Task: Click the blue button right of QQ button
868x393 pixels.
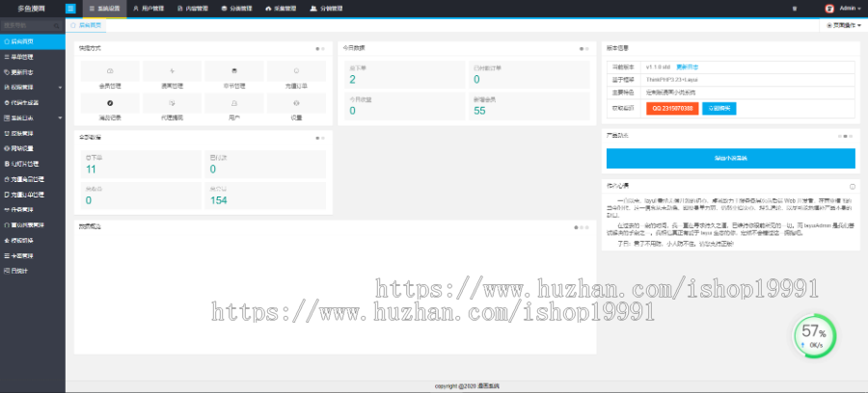Action: tap(719, 108)
